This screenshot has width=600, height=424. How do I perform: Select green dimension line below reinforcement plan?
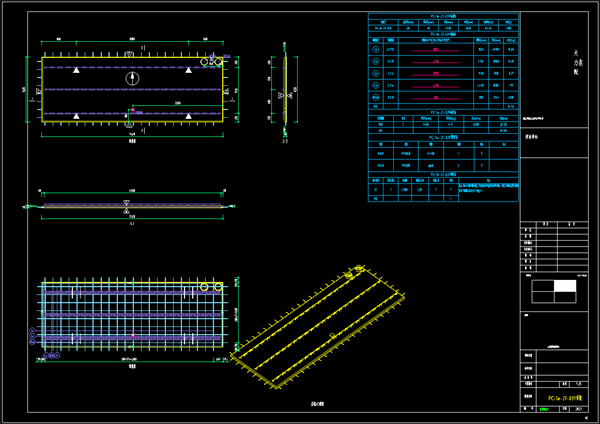coord(132,360)
